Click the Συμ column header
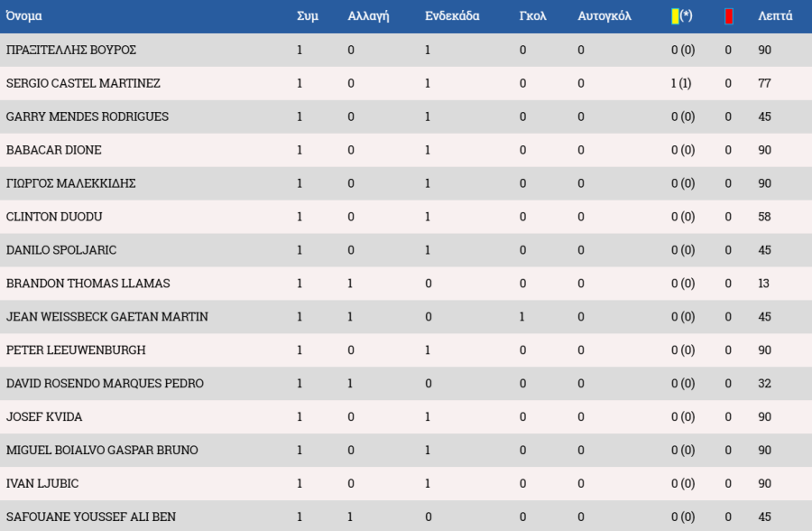 tap(308, 16)
